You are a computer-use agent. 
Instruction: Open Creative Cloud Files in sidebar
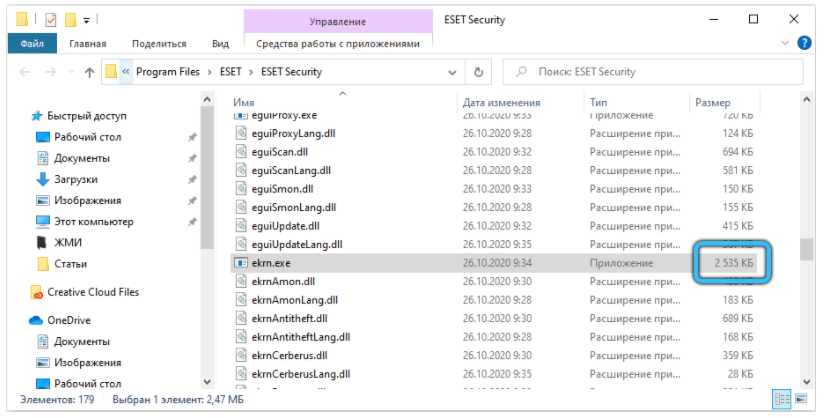pyautogui.click(x=93, y=293)
